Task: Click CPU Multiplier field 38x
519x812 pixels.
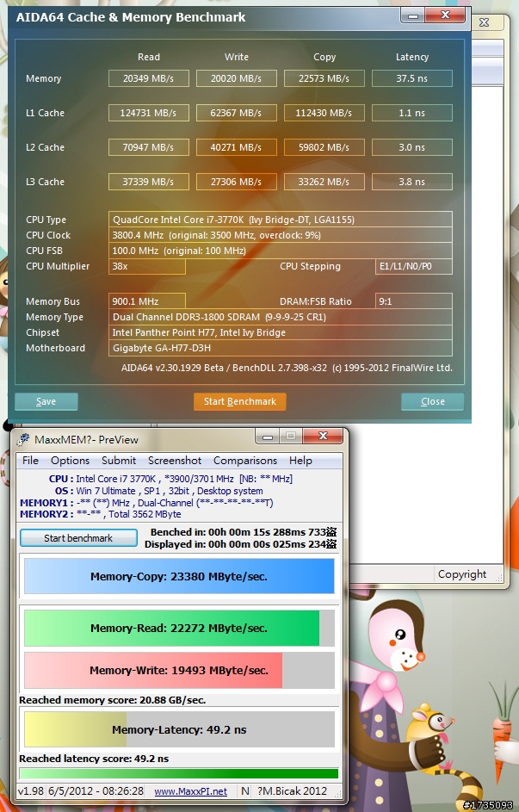Action: pos(147,266)
